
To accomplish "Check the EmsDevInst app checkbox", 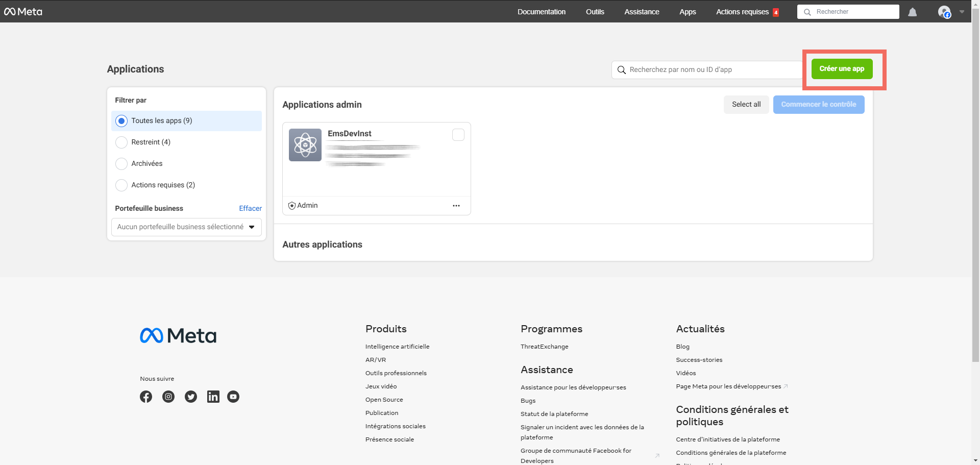I will [x=458, y=135].
